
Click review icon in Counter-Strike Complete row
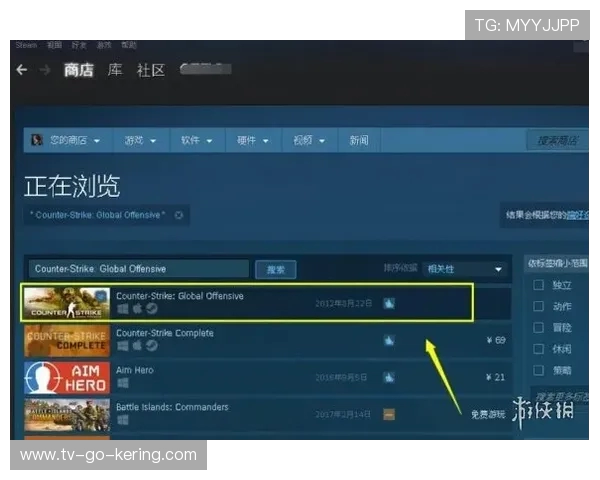389,340
